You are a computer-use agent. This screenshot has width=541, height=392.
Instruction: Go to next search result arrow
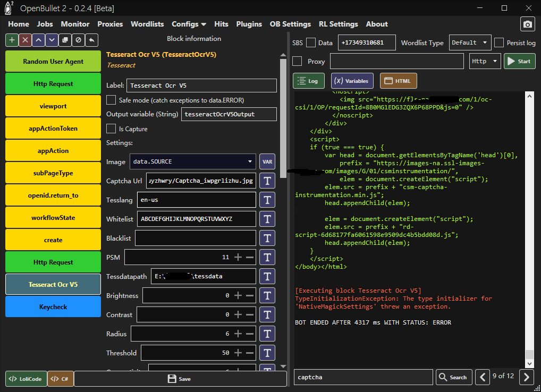[x=527, y=377]
